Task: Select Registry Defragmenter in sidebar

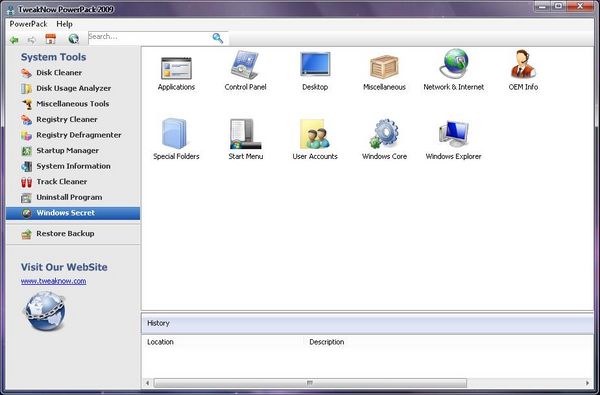Action: (71, 135)
